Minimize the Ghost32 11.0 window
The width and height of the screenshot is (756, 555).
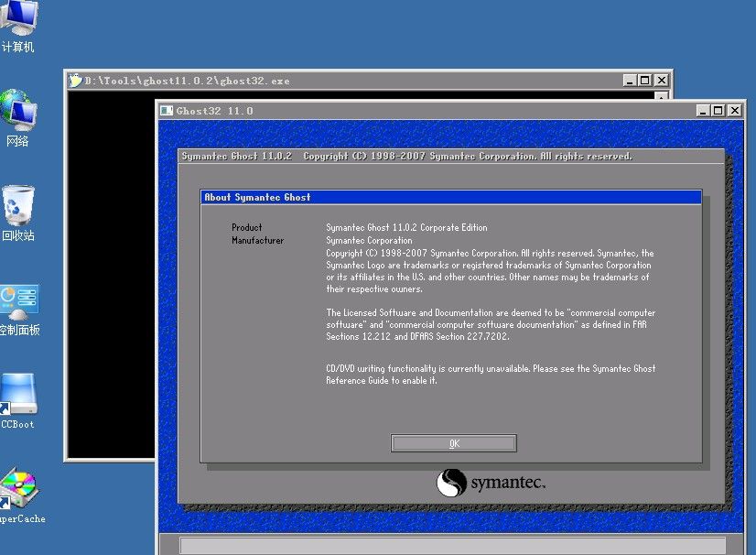[703, 111]
